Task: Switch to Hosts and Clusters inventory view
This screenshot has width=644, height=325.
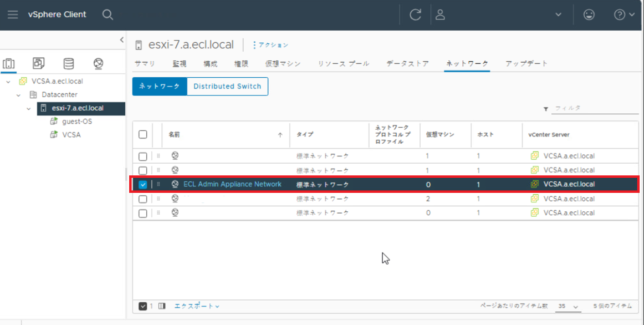Action: 9,64
